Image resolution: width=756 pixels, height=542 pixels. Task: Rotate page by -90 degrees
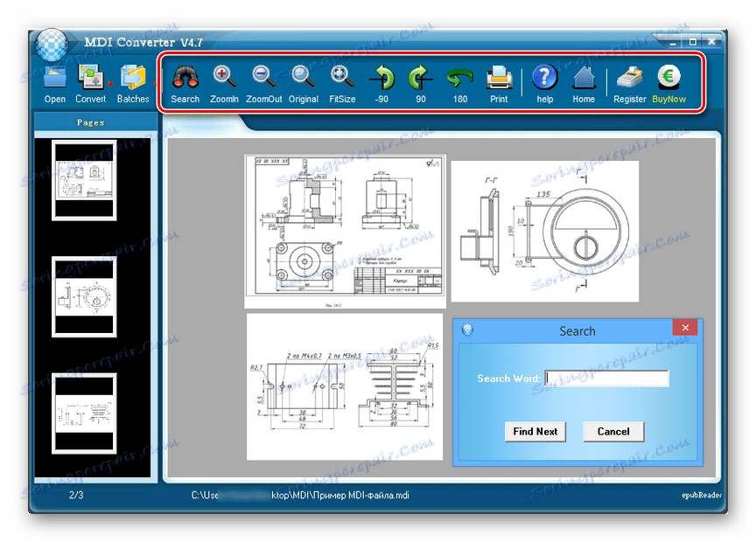pyautogui.click(x=381, y=84)
